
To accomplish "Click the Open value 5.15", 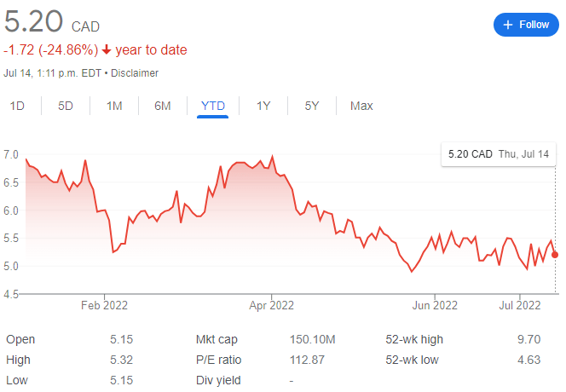I will coord(121,339).
